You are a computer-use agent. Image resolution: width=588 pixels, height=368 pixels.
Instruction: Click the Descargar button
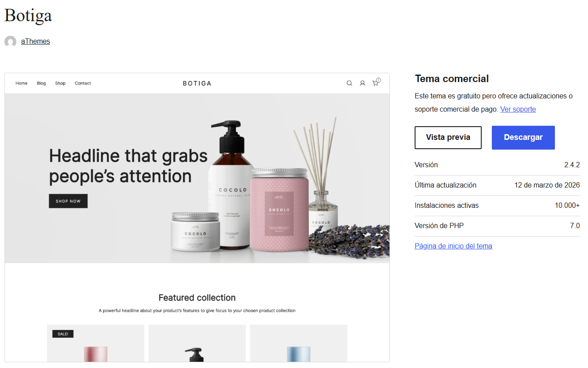523,137
